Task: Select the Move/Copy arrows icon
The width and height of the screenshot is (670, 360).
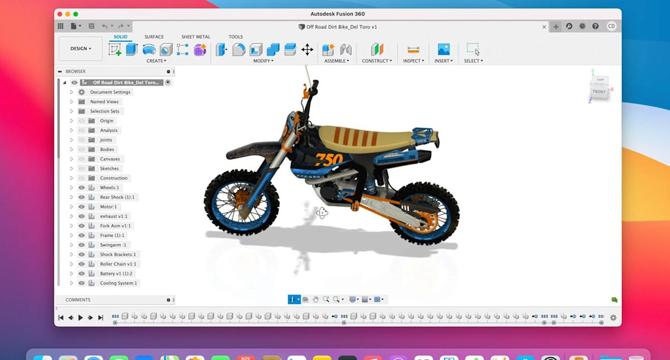Action: (307, 50)
